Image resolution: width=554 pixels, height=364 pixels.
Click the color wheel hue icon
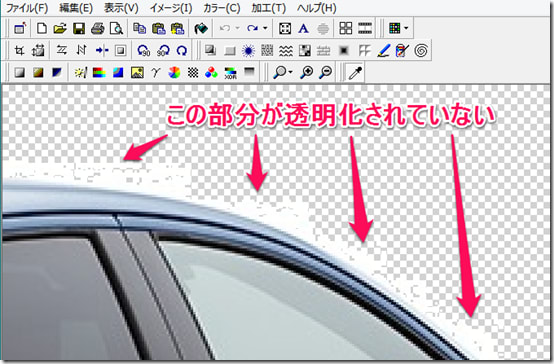pos(174,72)
